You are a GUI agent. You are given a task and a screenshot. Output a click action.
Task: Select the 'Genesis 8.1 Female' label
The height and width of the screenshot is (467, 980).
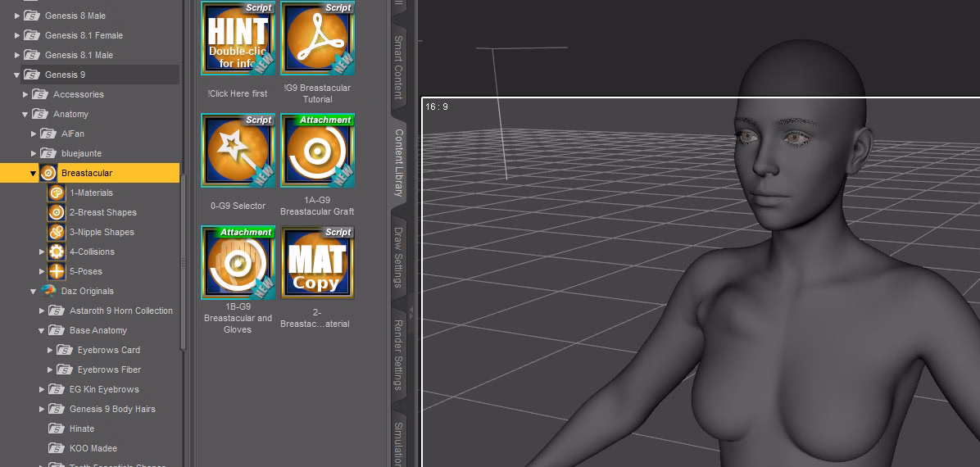pos(84,35)
